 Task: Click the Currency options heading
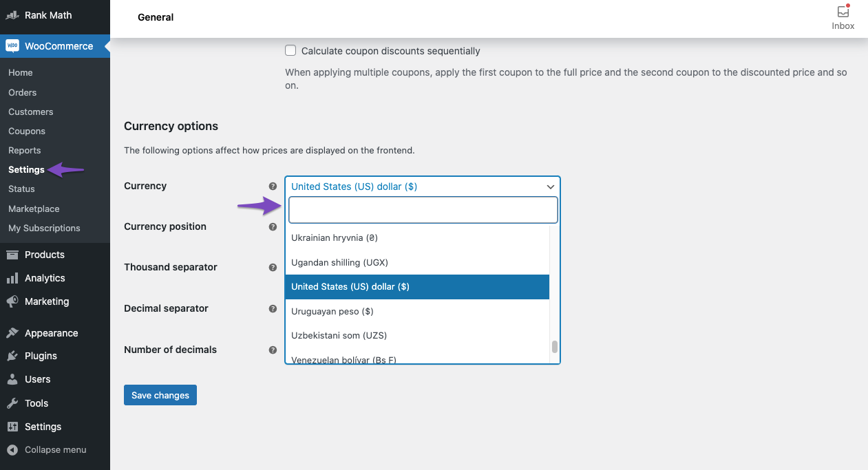[x=171, y=126]
